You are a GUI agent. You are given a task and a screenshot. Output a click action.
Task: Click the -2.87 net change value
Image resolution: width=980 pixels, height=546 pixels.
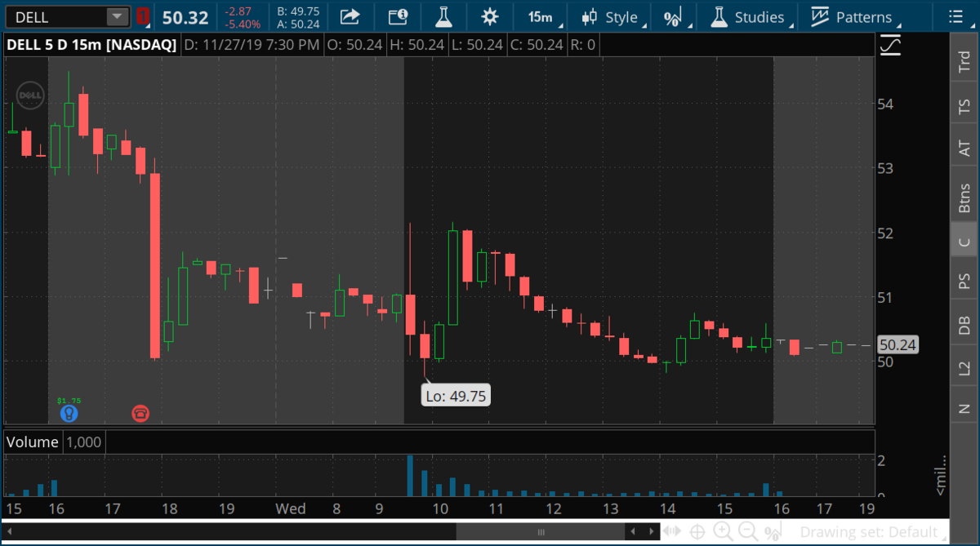[x=240, y=11]
